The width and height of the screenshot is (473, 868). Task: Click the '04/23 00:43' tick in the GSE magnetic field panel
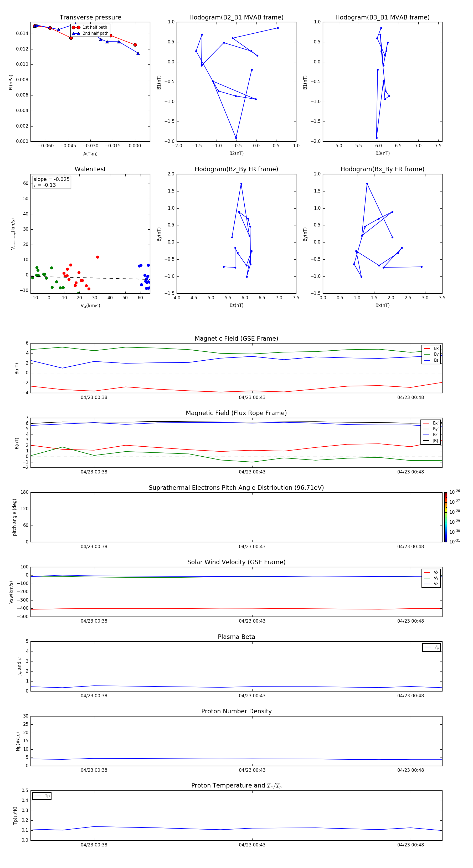pos(252,398)
